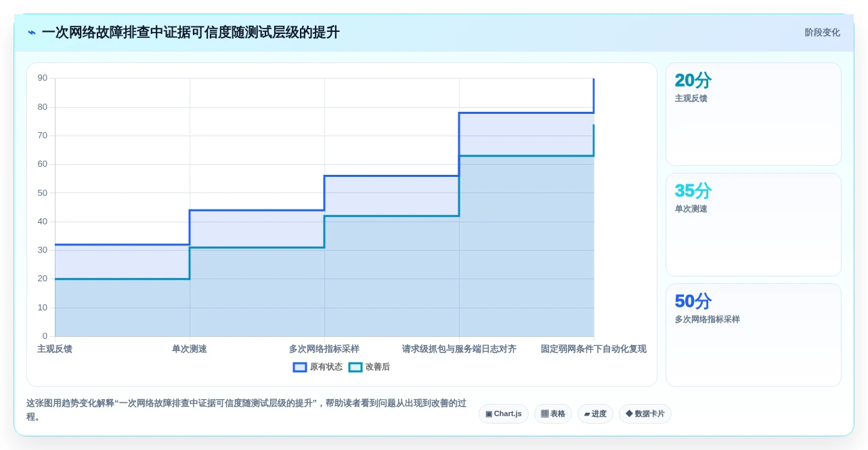The image size is (868, 450).
Task: Open the 20分 主观反馈 card
Action: (754, 114)
